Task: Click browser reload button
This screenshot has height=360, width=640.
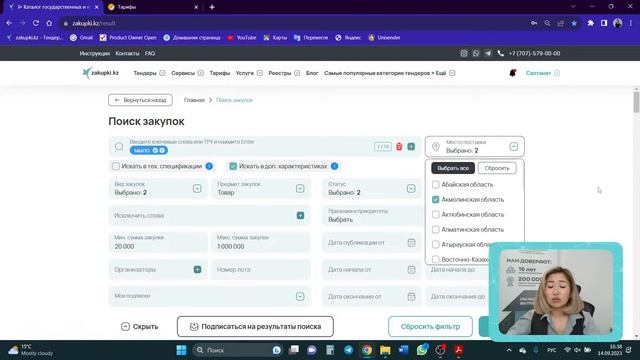Action: 36,23
